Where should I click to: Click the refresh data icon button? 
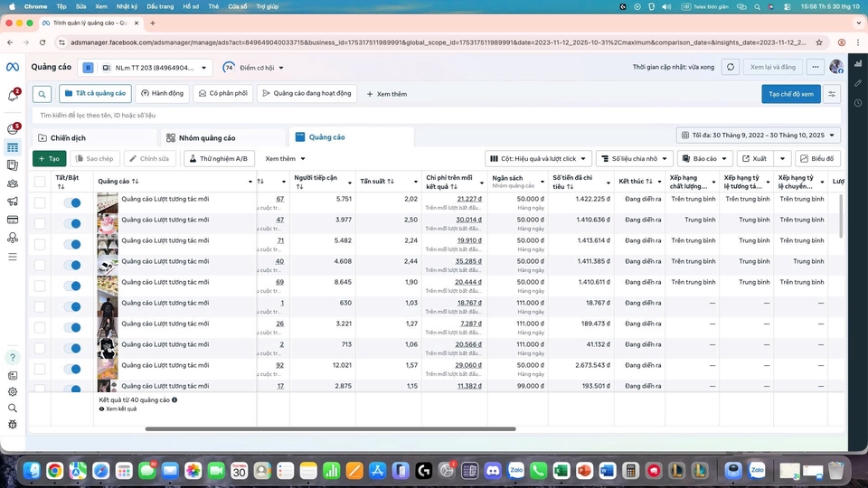[x=730, y=67]
